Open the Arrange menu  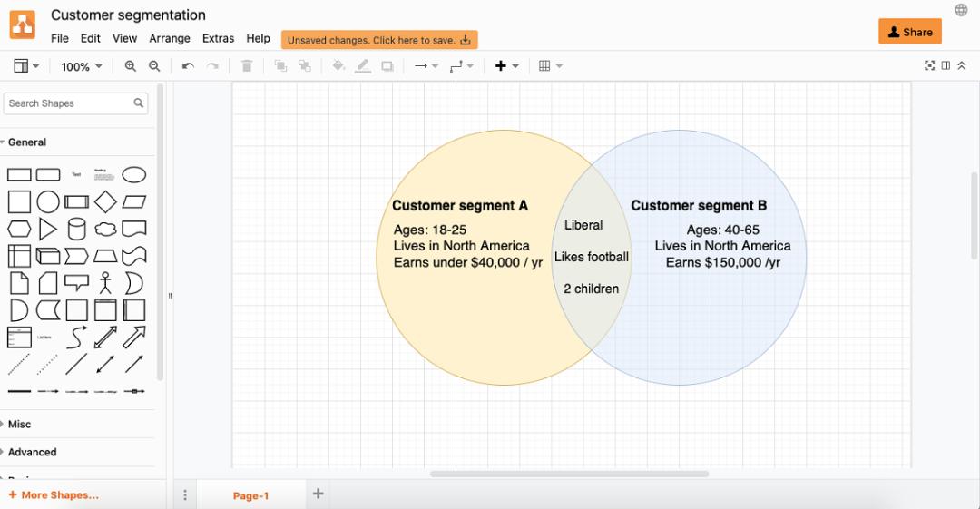pyautogui.click(x=170, y=39)
